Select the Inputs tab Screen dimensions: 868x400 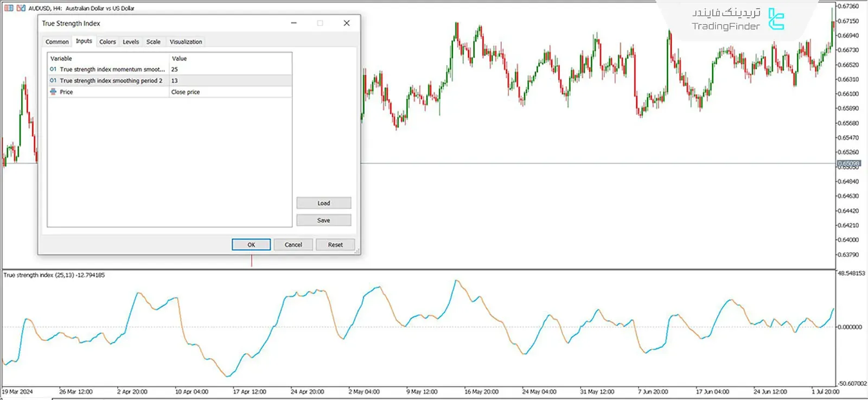[84, 41]
